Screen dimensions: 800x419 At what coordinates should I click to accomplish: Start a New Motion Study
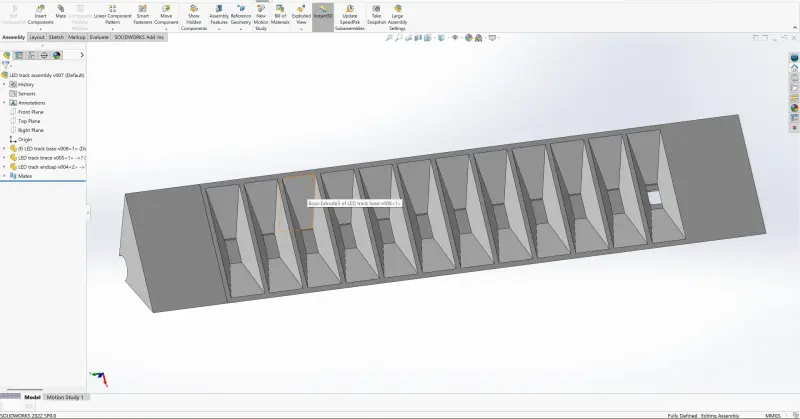tap(261, 17)
